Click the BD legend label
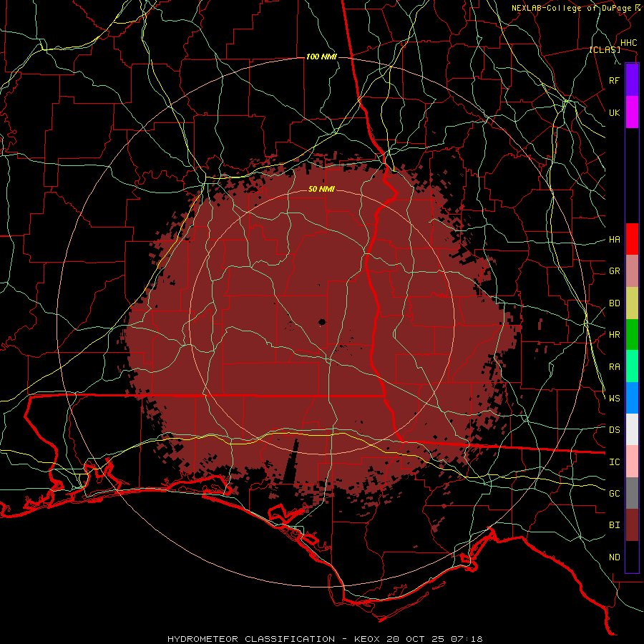The image size is (644, 644). [615, 303]
